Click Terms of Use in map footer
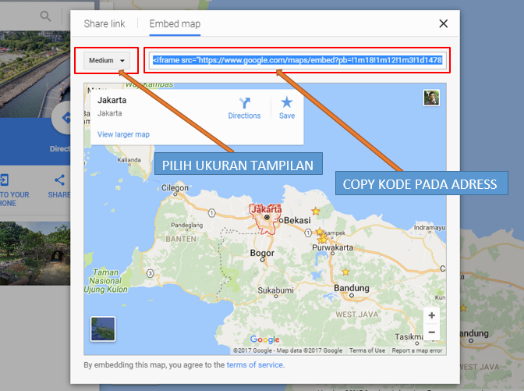524x391 pixels. tap(367, 351)
